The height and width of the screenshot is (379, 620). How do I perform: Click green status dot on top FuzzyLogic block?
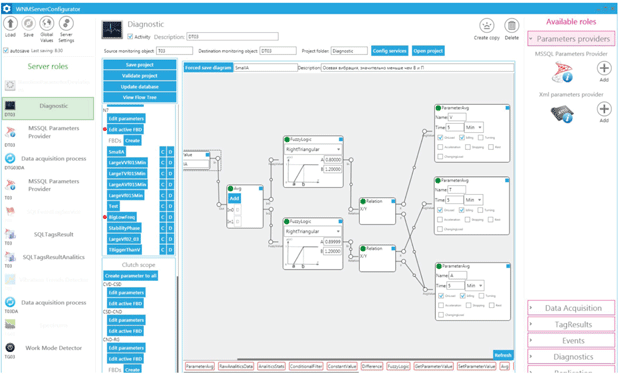[287, 140]
